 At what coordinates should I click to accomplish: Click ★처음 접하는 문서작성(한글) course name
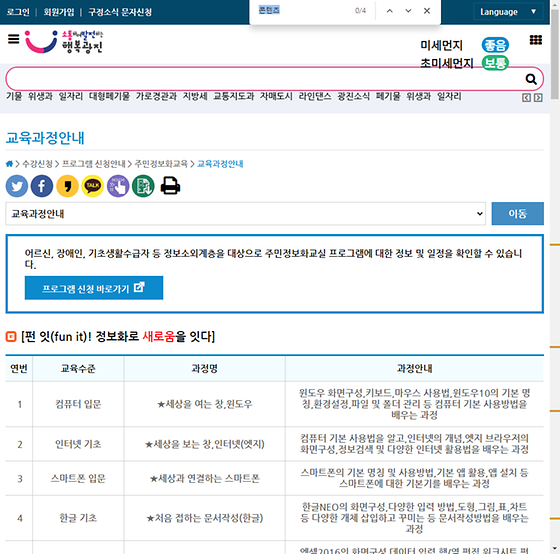(x=205, y=518)
